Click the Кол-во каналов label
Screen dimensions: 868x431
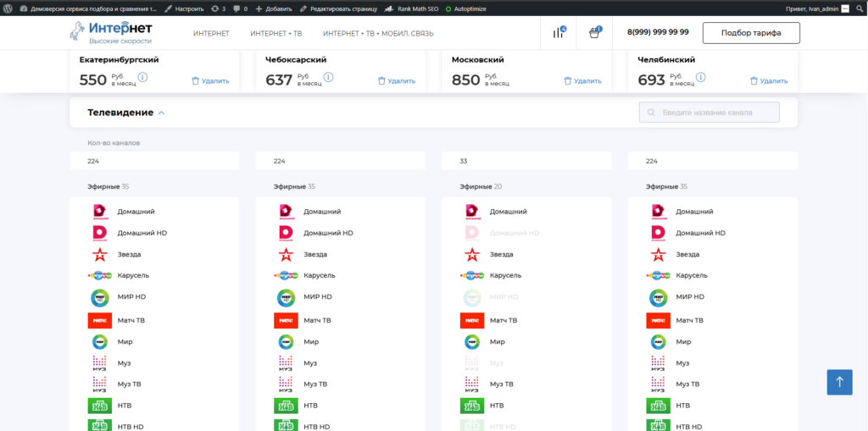[x=114, y=143]
